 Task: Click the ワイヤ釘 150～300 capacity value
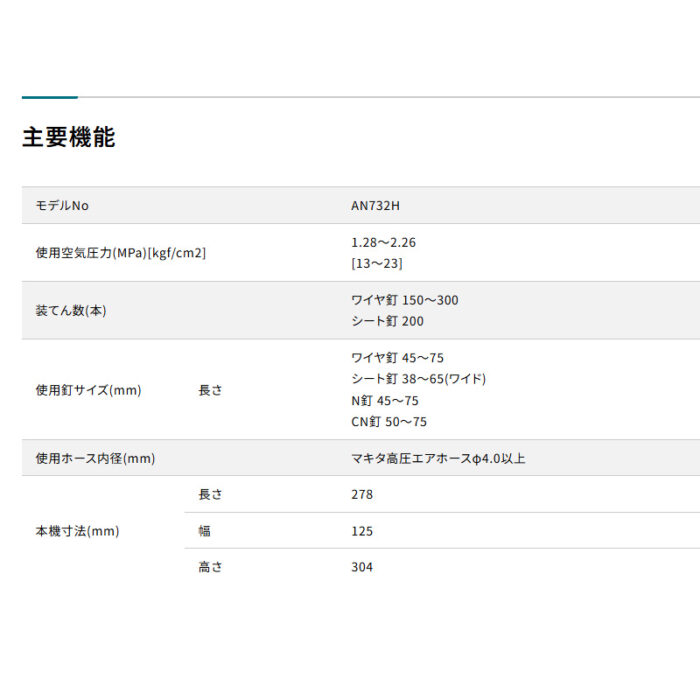pyautogui.click(x=405, y=300)
